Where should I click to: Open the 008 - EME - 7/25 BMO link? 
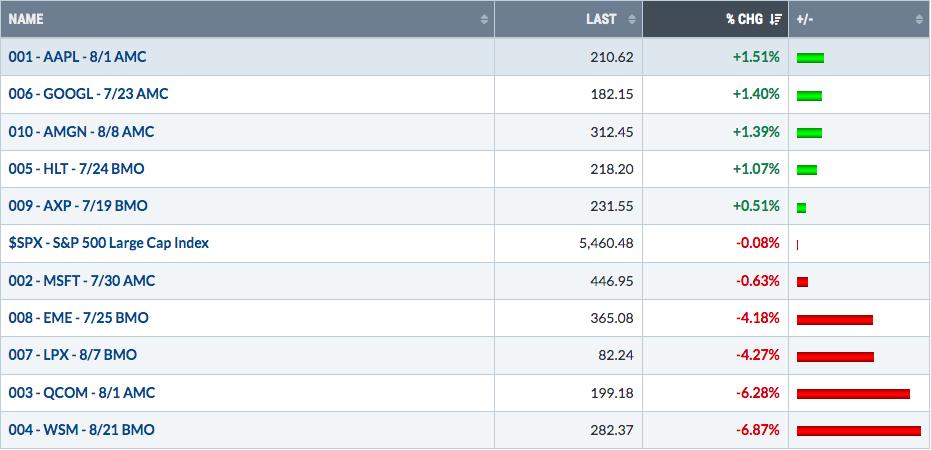tap(78, 318)
